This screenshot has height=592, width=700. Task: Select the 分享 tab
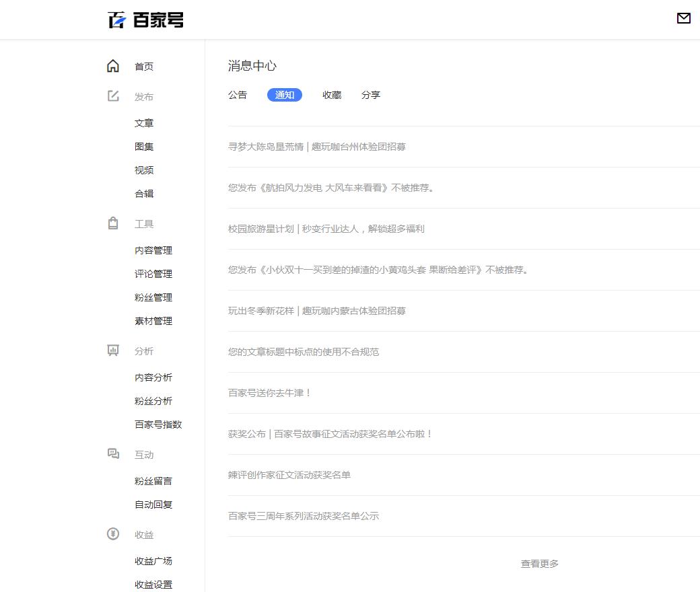(372, 95)
